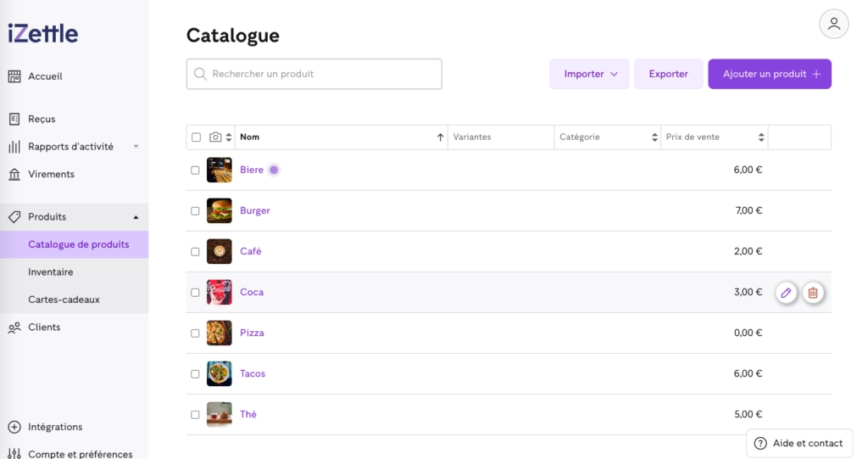This screenshot has width=868, height=459.
Task: Click the Virements bank icon
Action: coord(14,174)
